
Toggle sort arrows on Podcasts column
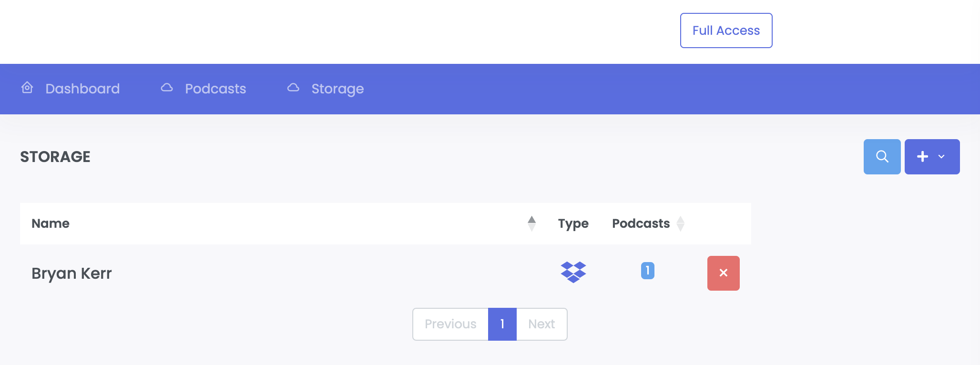(x=681, y=223)
